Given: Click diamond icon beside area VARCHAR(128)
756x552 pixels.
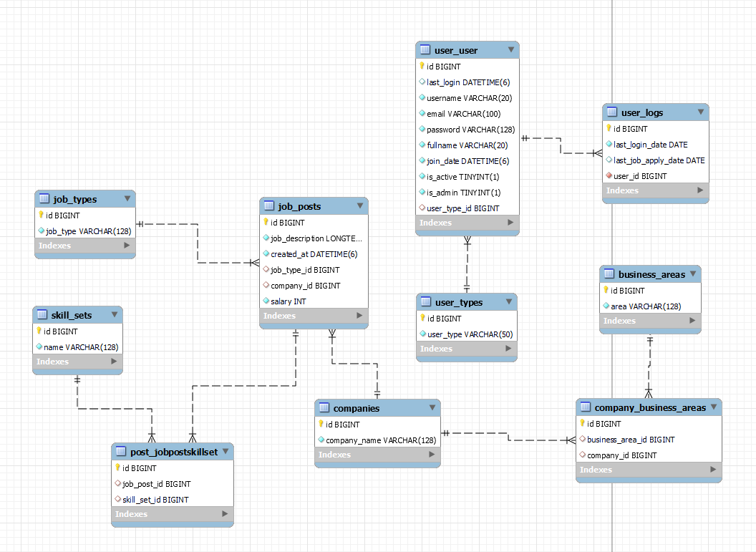Looking at the screenshot, I should [606, 306].
